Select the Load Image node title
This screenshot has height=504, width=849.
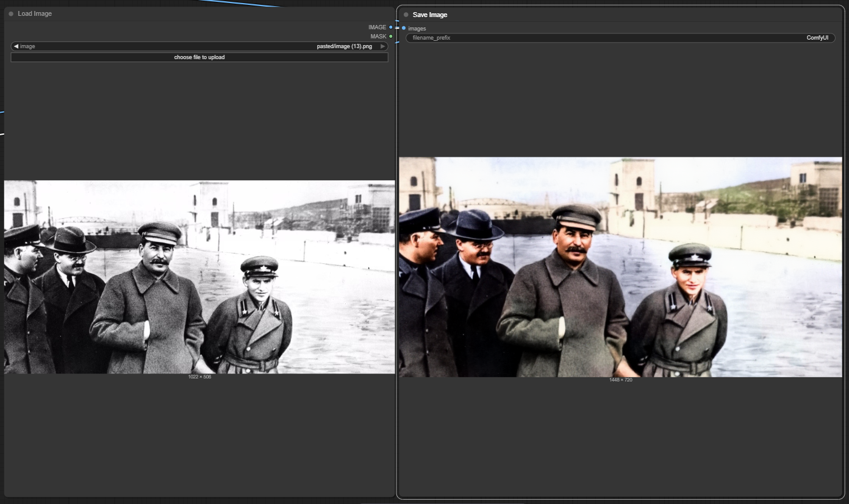35,13
